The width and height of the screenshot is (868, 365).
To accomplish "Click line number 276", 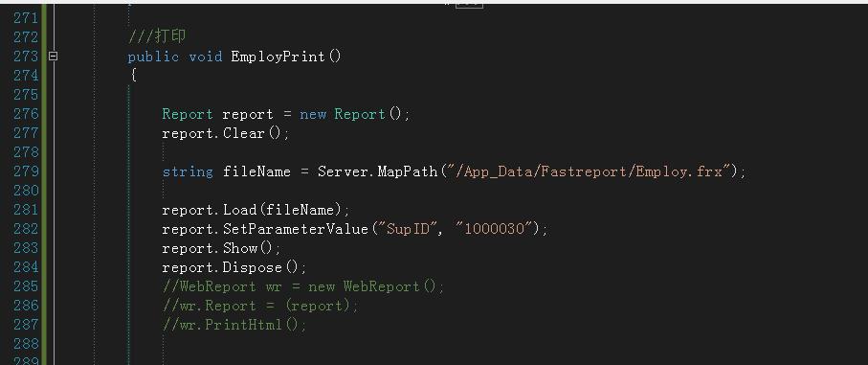I will [x=26, y=114].
